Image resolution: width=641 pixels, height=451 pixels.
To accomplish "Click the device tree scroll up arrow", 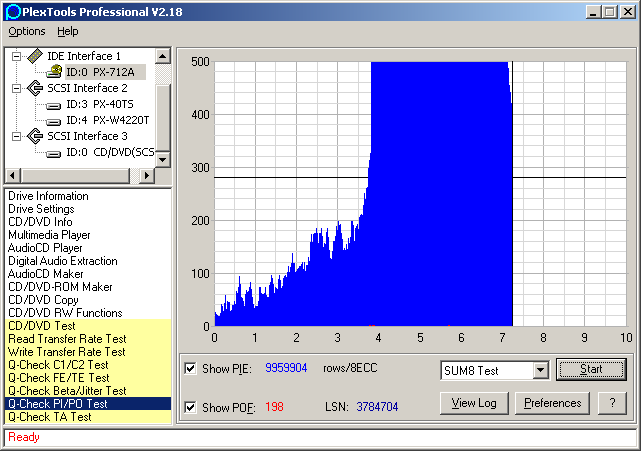I will [x=163, y=56].
